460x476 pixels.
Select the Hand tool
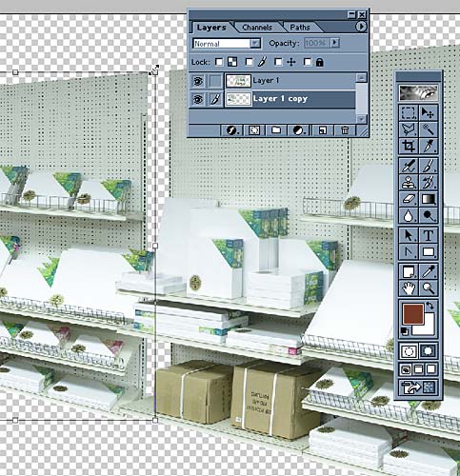[x=409, y=288]
